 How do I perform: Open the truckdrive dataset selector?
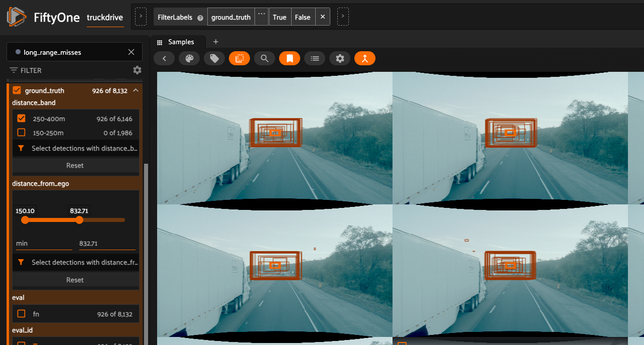[x=105, y=17]
